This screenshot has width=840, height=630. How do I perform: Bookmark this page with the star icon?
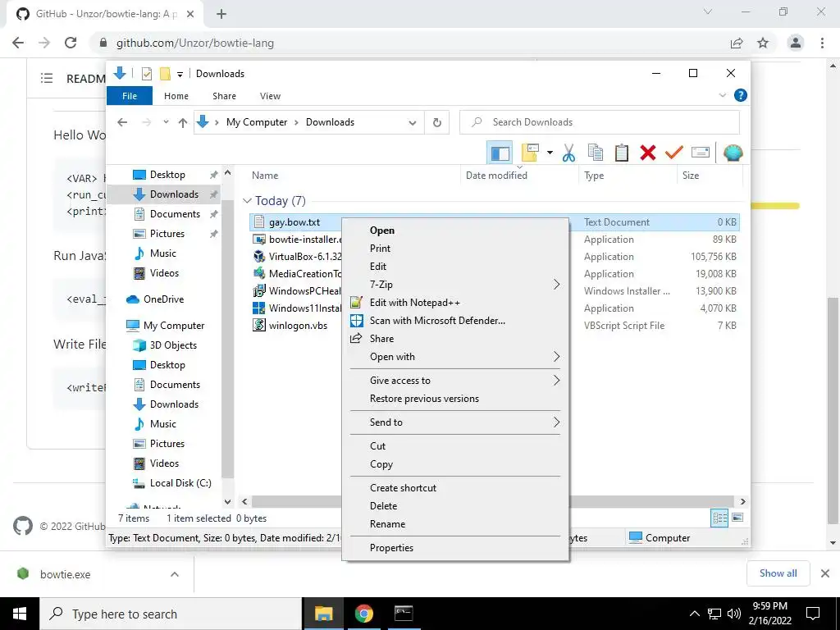click(763, 43)
